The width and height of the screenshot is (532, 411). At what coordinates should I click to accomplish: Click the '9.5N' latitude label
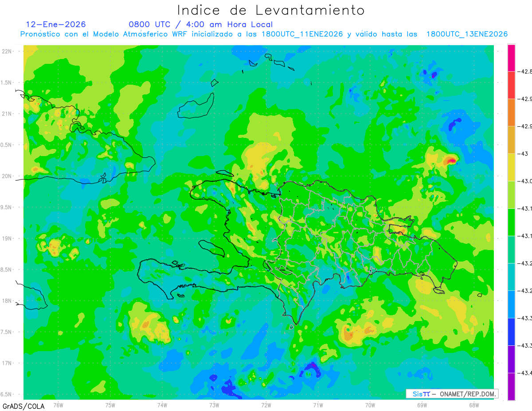pyautogui.click(x=6, y=207)
